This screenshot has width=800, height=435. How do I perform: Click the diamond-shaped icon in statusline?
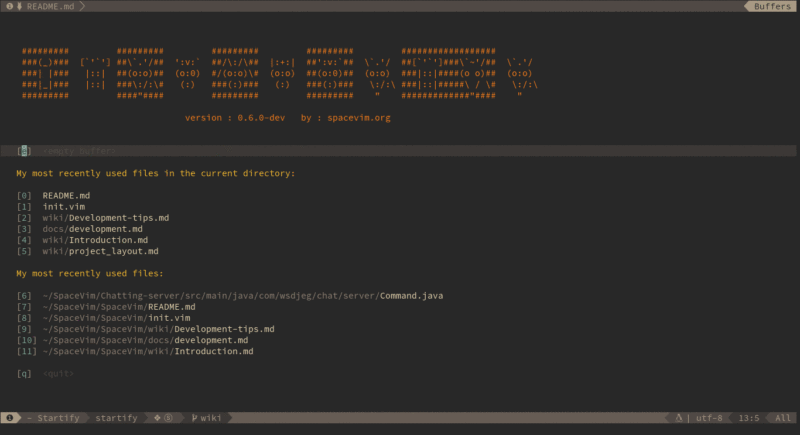click(157, 418)
